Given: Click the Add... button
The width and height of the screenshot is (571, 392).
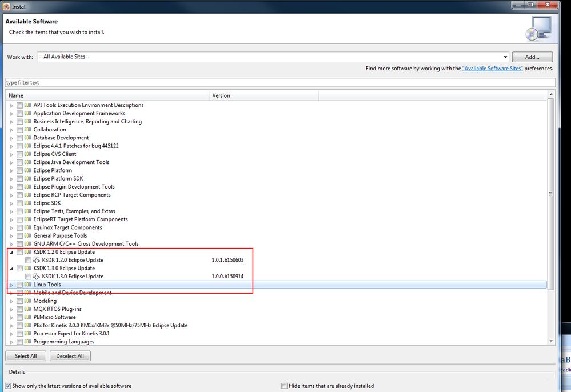Looking at the screenshot, I should coord(532,57).
